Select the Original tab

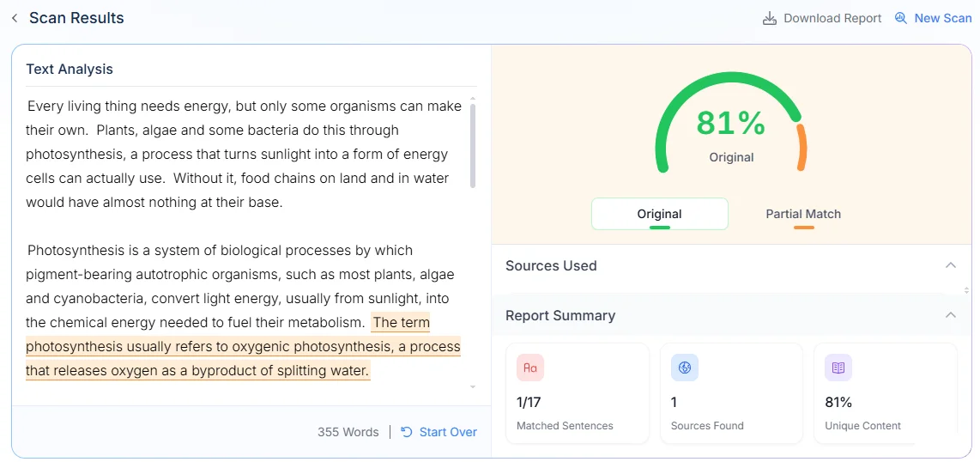[x=659, y=214]
